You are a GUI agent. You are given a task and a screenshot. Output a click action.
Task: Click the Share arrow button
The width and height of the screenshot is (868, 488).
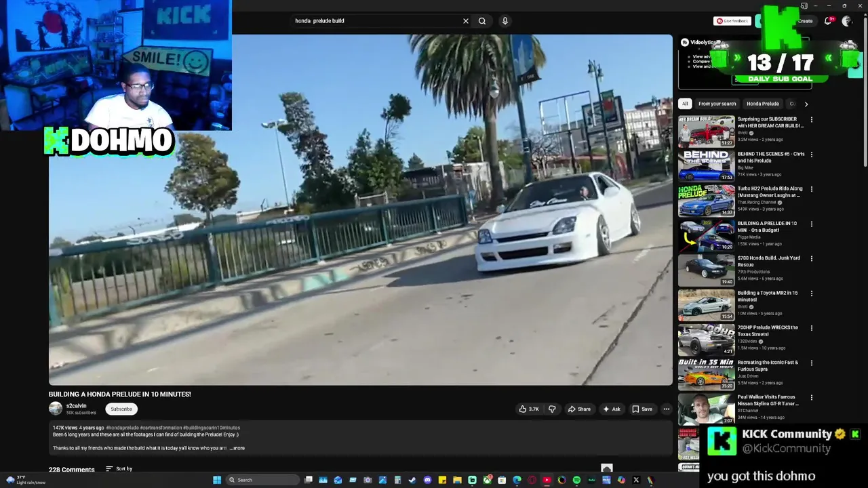579,409
